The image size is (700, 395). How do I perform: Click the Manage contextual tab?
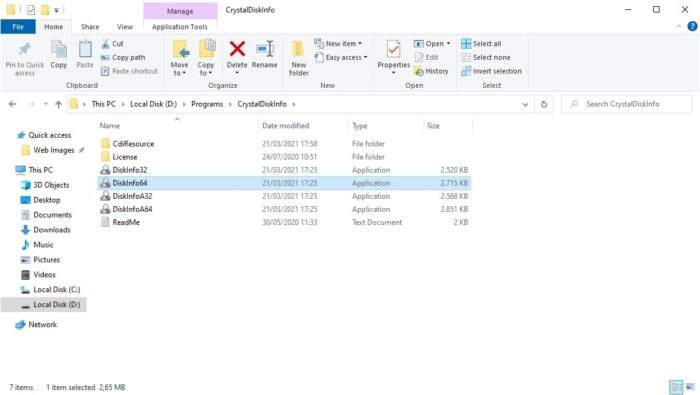pyautogui.click(x=180, y=11)
